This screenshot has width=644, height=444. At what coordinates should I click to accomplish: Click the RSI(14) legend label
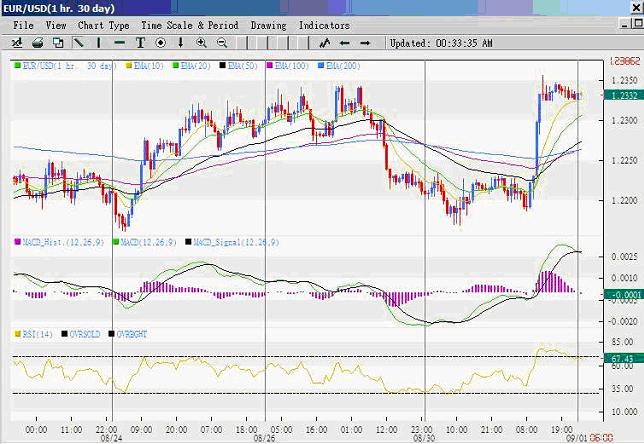click(37, 334)
